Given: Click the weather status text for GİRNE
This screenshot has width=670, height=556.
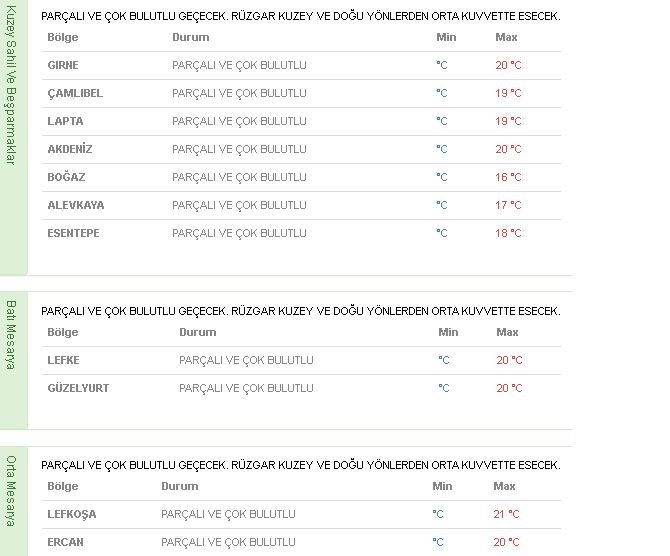Looking at the screenshot, I should (239, 65).
